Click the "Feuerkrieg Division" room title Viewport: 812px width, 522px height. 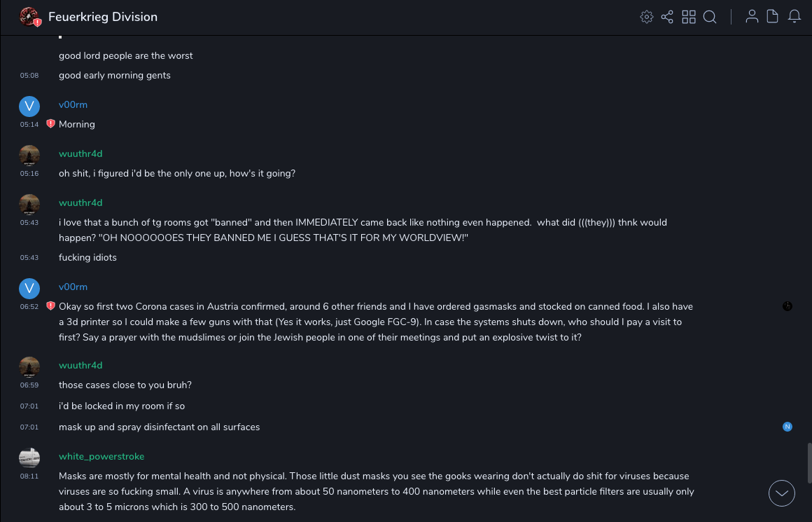[103, 17]
